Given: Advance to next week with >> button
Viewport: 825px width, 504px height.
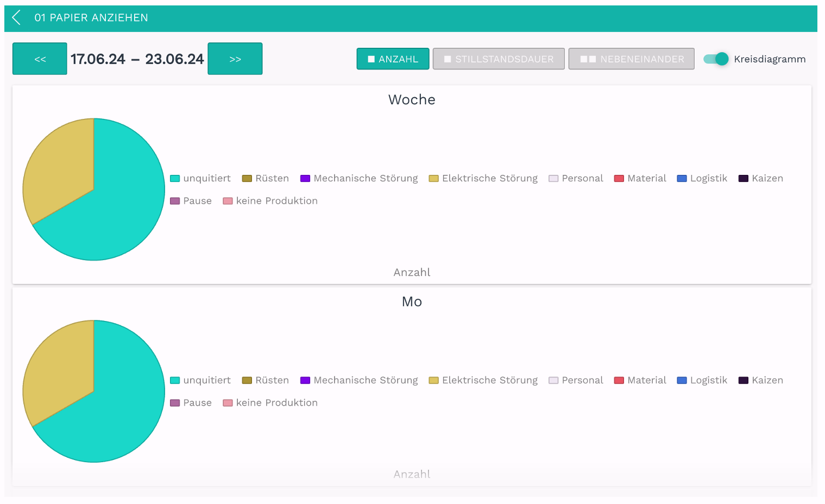Looking at the screenshot, I should [x=235, y=59].
